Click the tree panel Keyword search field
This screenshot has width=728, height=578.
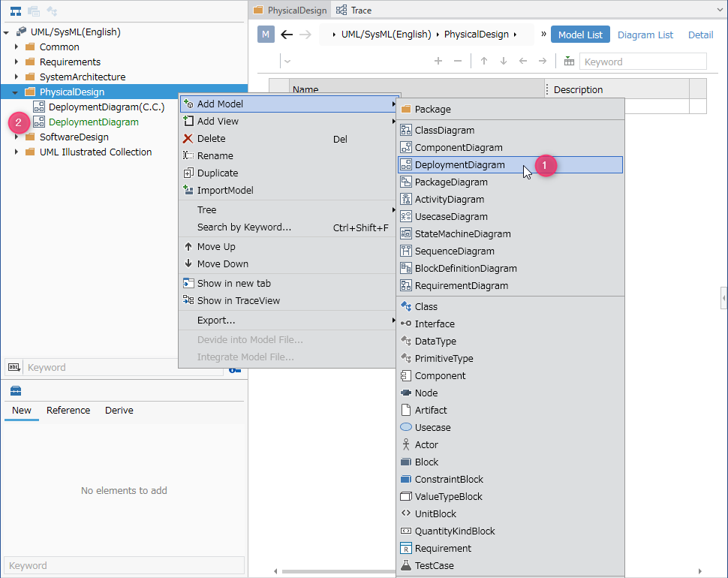[x=125, y=367]
